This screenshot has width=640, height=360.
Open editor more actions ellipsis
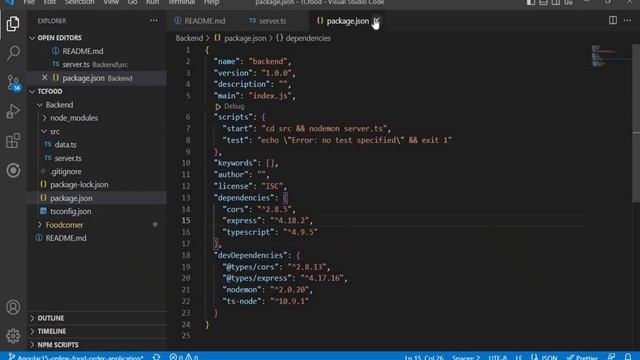click(627, 20)
